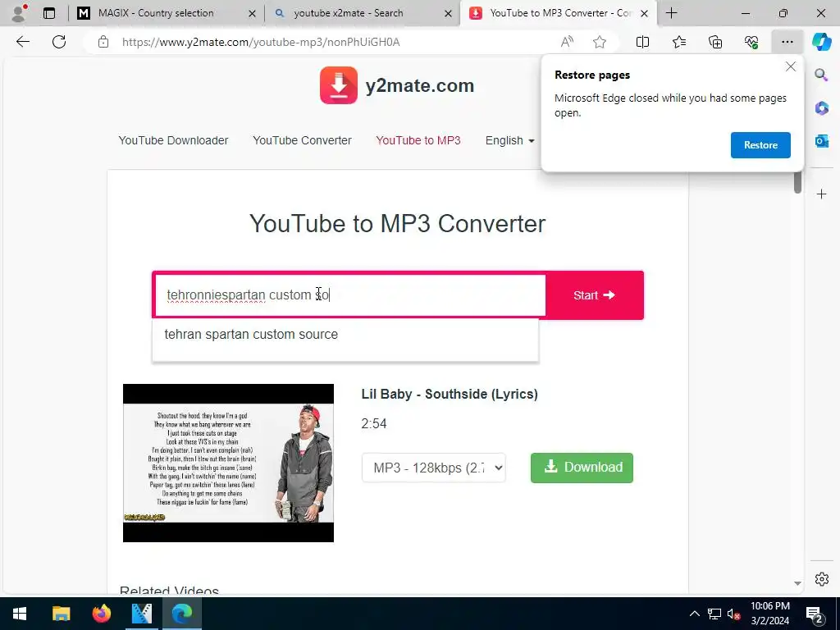Open a new tab with plus
The image size is (840, 630).
[671, 13]
